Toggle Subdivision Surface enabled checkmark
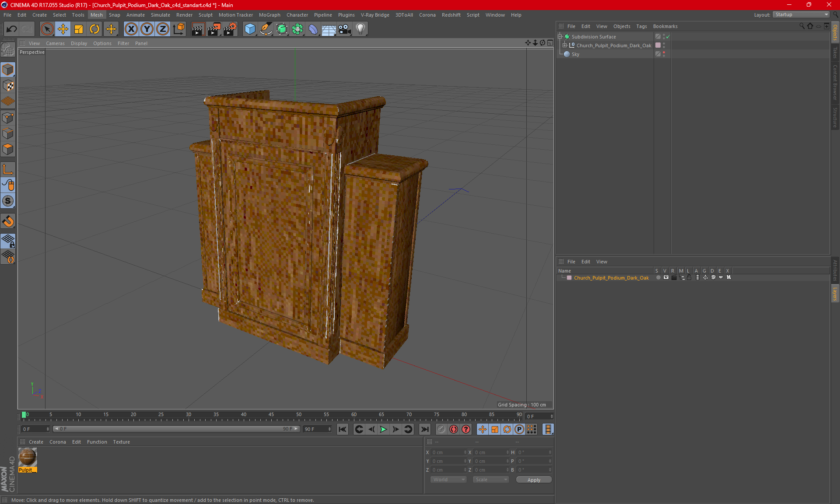This screenshot has width=840, height=504. pos(668,37)
